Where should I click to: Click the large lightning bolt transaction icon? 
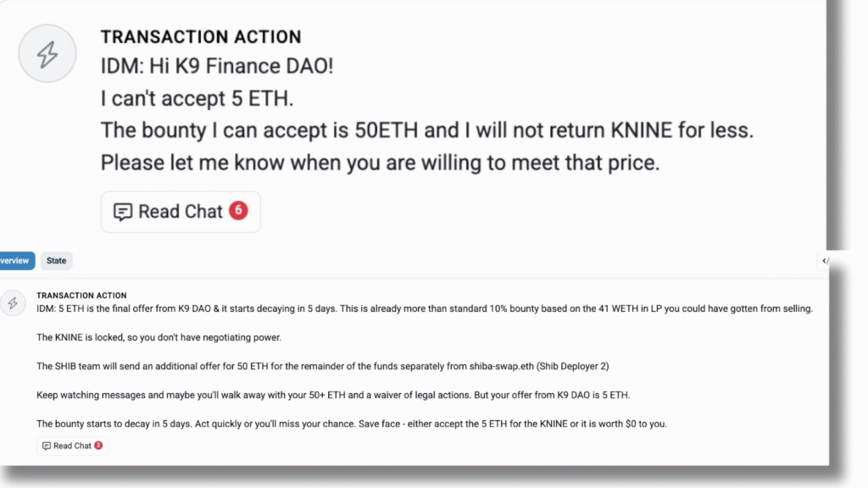coord(47,53)
